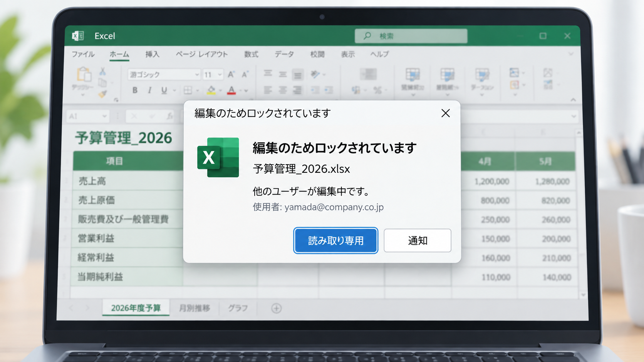This screenshot has width=644, height=362.
Task: Expand the Name Box dropdown
Action: click(104, 116)
